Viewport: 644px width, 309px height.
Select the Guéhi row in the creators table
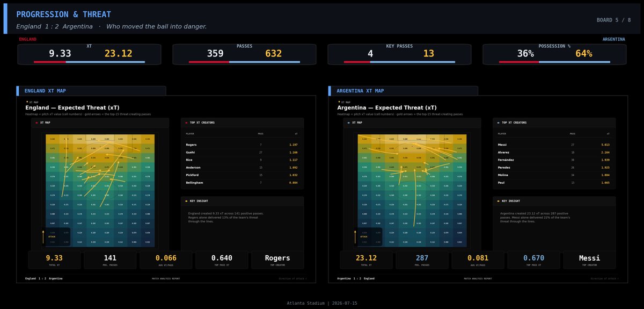(242, 152)
